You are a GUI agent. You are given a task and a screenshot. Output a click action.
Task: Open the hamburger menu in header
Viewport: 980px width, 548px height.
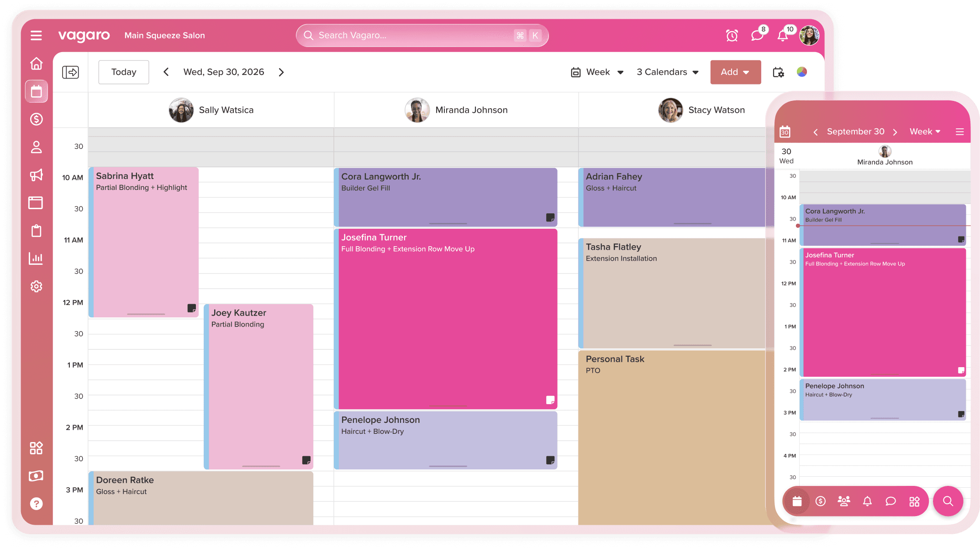(36, 36)
